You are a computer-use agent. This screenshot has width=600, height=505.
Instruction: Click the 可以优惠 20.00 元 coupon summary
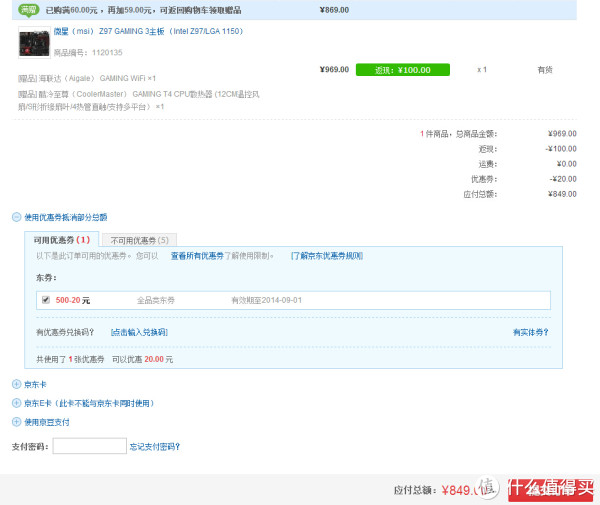pos(142,360)
